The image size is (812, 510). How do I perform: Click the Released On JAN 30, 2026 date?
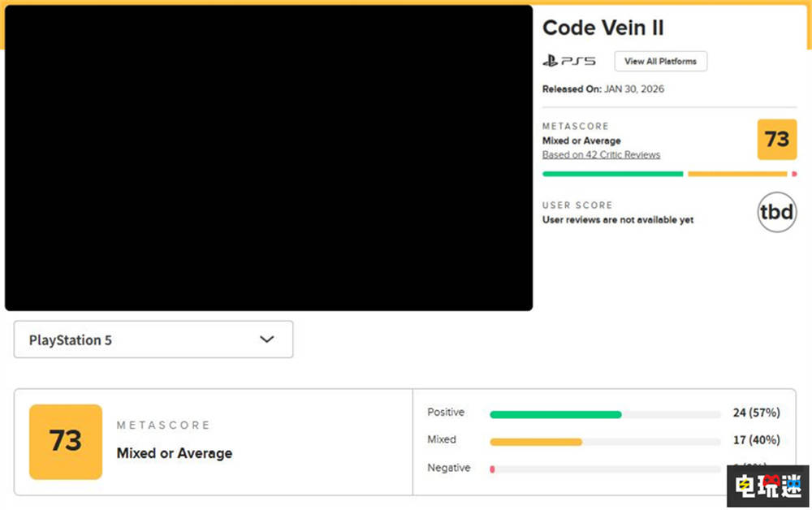click(x=603, y=89)
